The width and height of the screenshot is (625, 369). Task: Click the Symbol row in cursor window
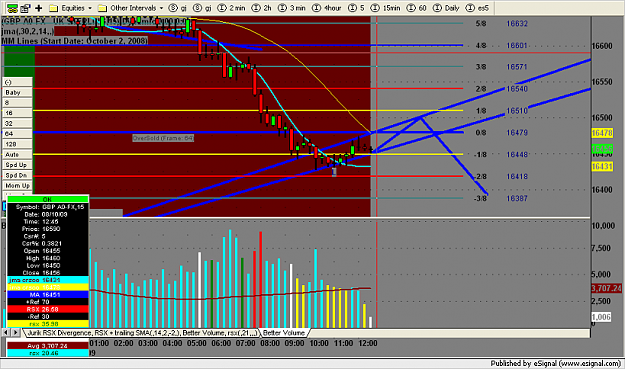coord(48,207)
